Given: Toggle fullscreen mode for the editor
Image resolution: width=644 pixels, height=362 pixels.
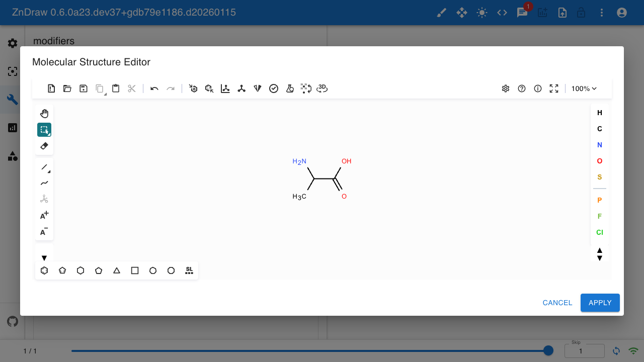Looking at the screenshot, I should click(x=554, y=88).
